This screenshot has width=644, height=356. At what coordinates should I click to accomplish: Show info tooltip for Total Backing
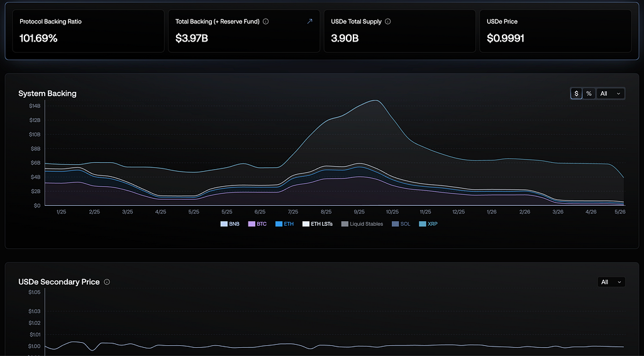pyautogui.click(x=266, y=21)
